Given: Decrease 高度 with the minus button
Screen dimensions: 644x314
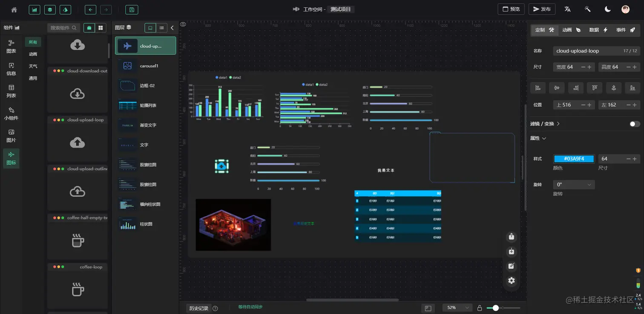Looking at the screenshot, I should pos(628,67).
